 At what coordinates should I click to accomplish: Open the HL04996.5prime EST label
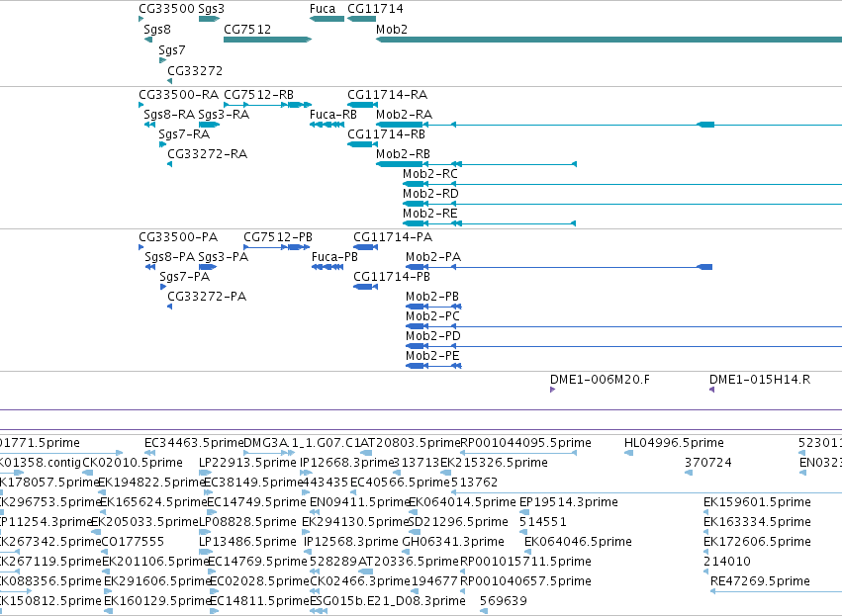[x=674, y=443]
